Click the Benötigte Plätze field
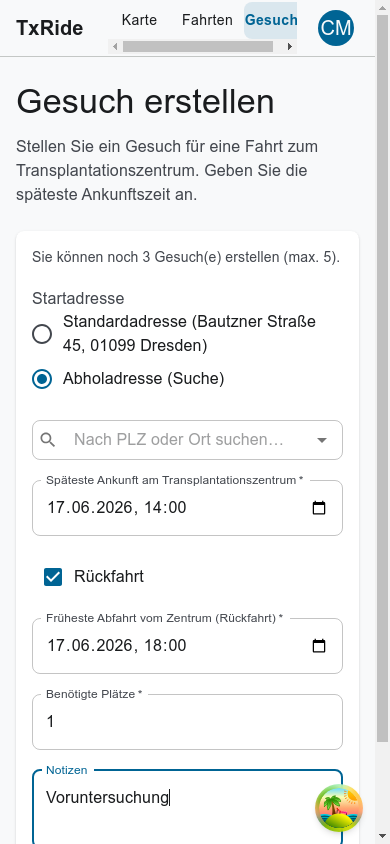This screenshot has width=390, height=844. click(187, 722)
